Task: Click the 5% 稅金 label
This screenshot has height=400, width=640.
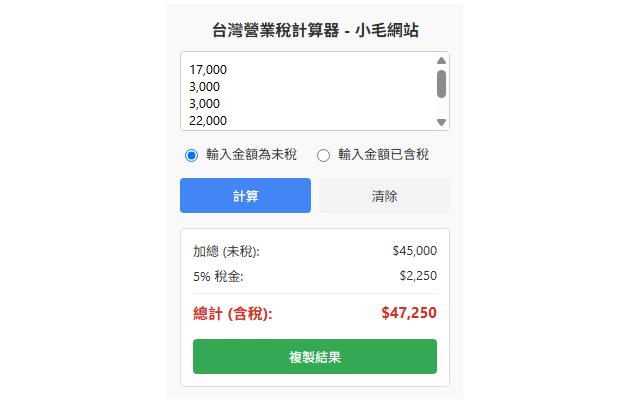Action: (x=218, y=276)
